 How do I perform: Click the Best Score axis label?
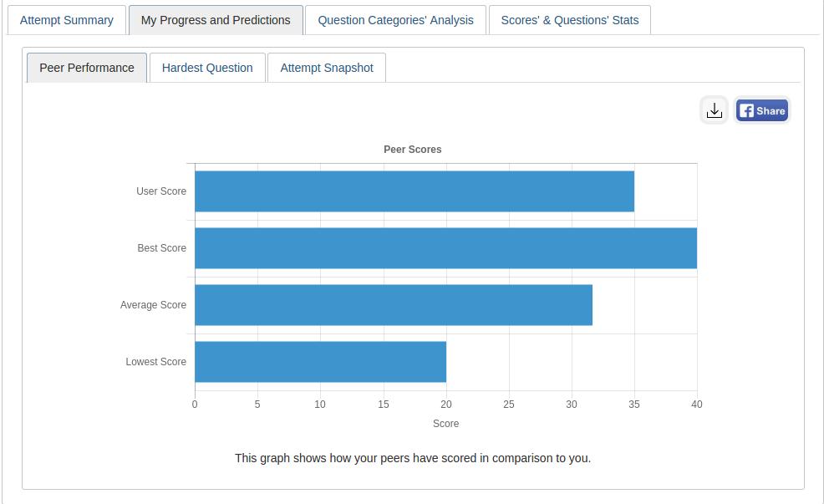[162, 248]
